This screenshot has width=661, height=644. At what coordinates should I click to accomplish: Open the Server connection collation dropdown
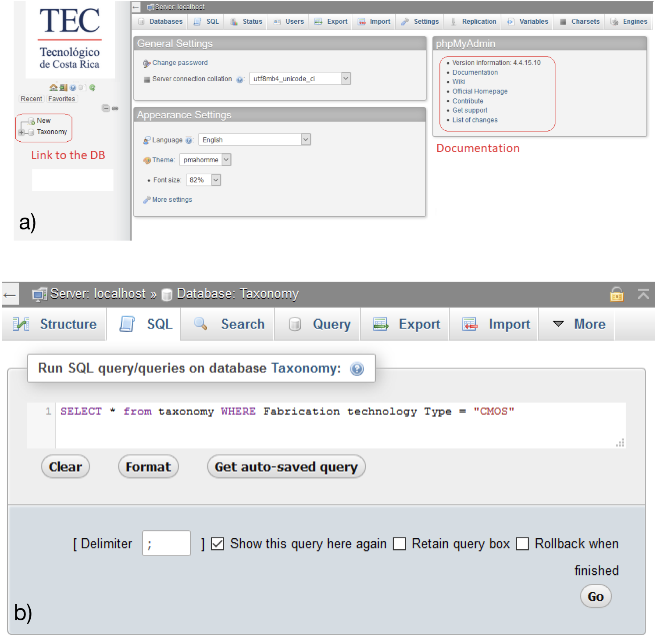(346, 79)
